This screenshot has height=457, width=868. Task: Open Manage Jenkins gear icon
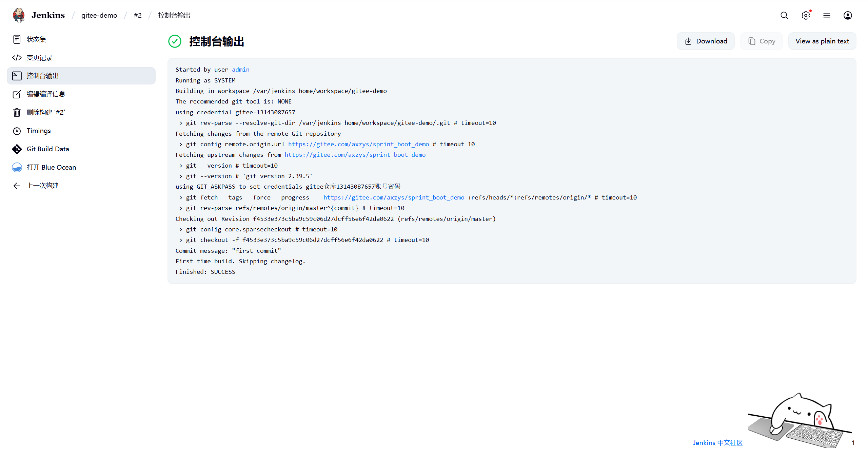point(806,15)
